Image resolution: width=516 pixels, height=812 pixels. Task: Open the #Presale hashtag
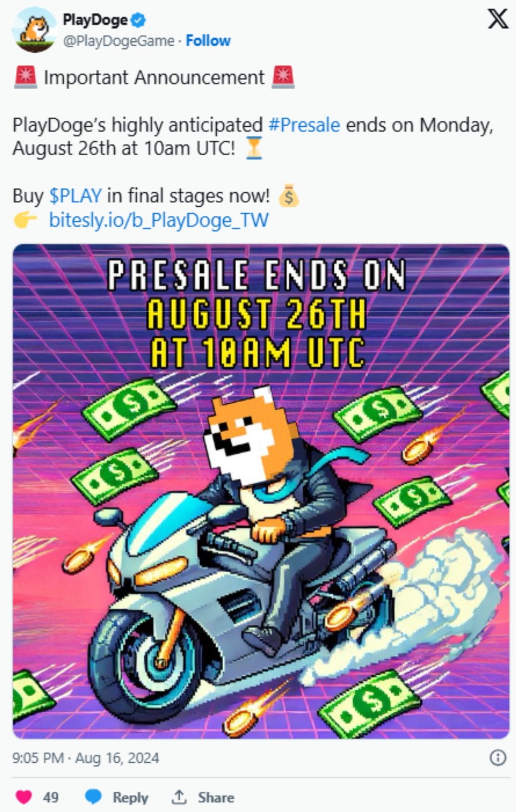[x=304, y=125]
